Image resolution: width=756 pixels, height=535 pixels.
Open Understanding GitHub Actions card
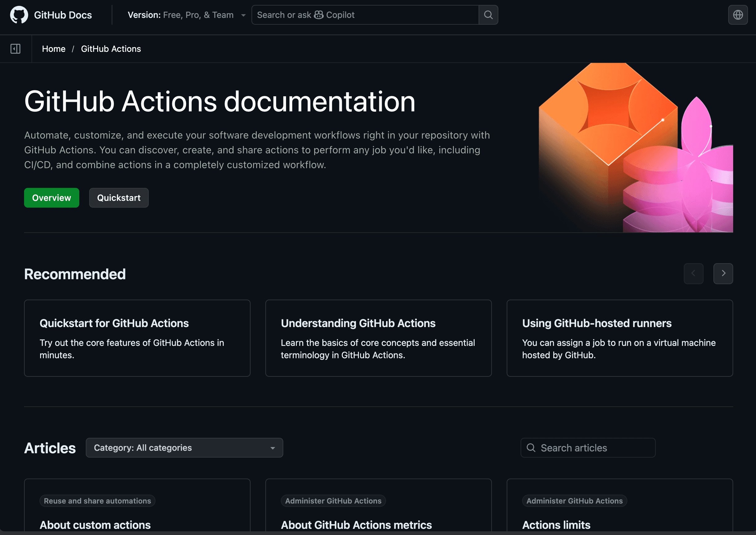[378, 338]
